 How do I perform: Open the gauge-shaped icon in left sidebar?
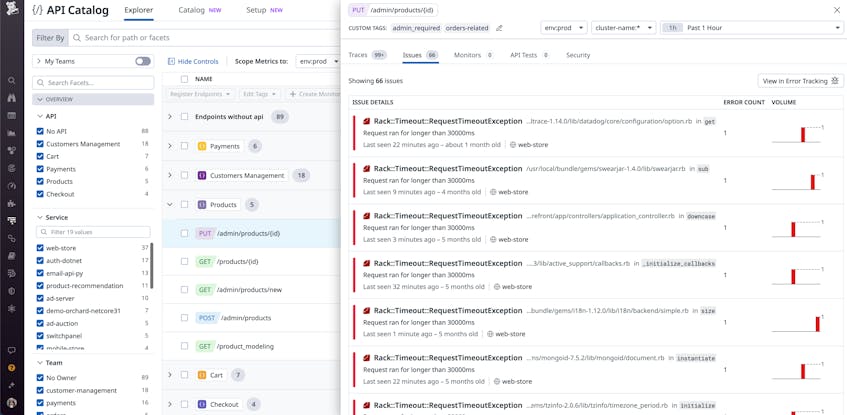(x=11, y=185)
